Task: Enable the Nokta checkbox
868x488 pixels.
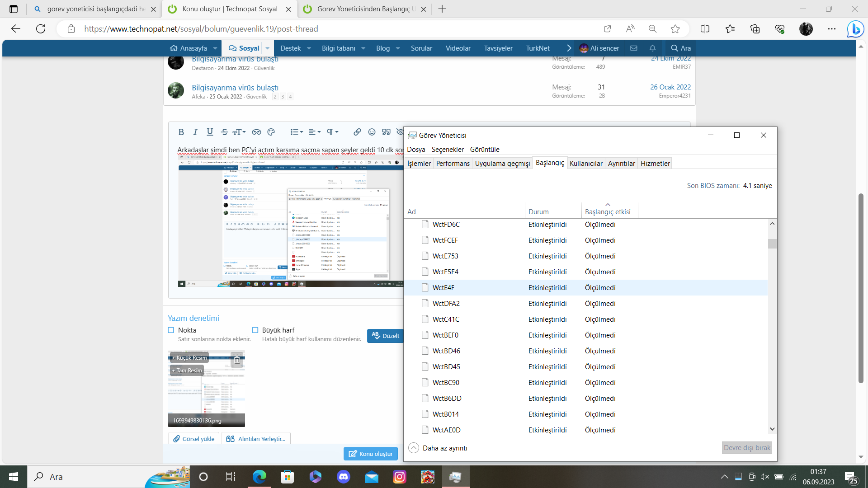Action: (171, 330)
